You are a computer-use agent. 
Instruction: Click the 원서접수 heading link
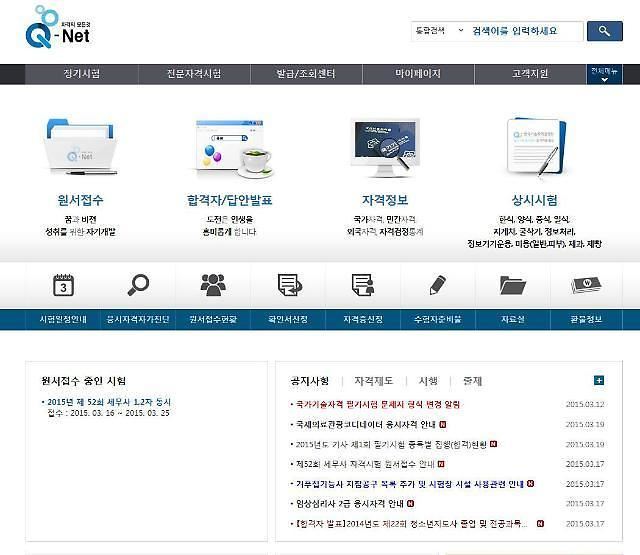(x=80, y=200)
